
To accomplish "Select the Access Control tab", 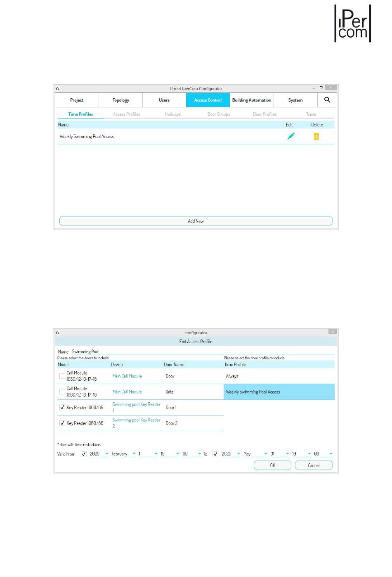I will pyautogui.click(x=208, y=100).
